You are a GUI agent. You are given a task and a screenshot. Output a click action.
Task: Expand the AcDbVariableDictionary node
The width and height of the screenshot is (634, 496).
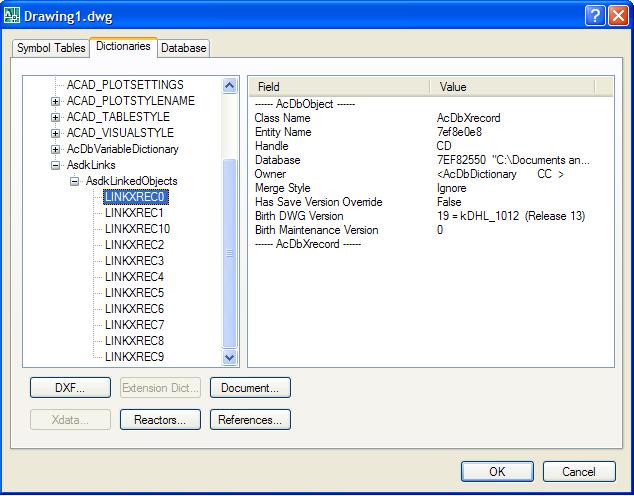coord(56,149)
